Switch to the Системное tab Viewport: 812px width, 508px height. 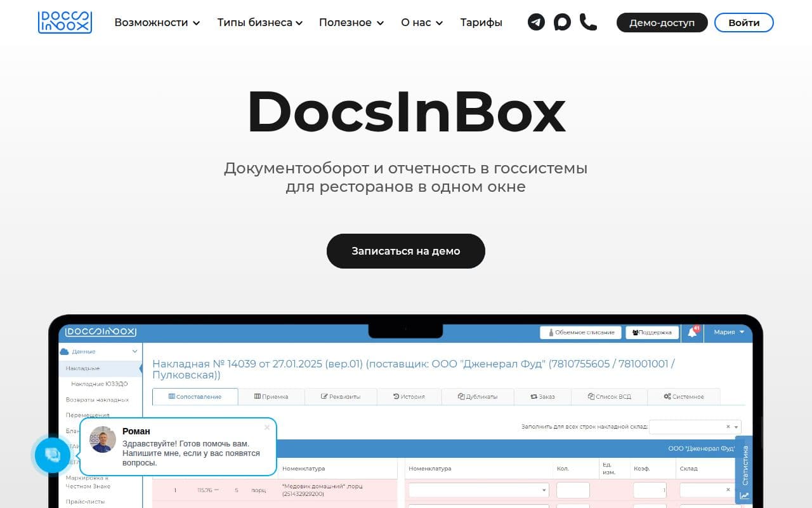pos(684,396)
